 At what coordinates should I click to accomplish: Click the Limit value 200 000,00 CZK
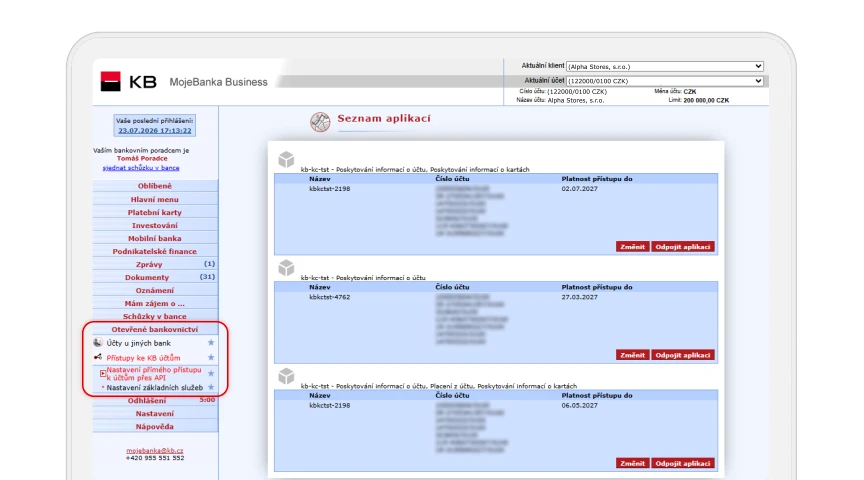[706, 100]
